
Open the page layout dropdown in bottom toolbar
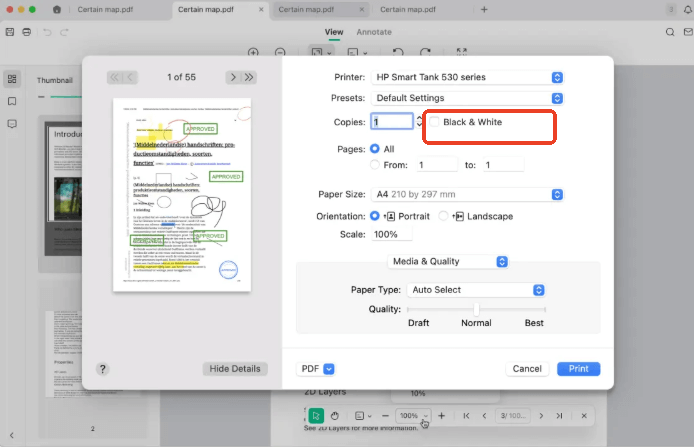coord(363,416)
